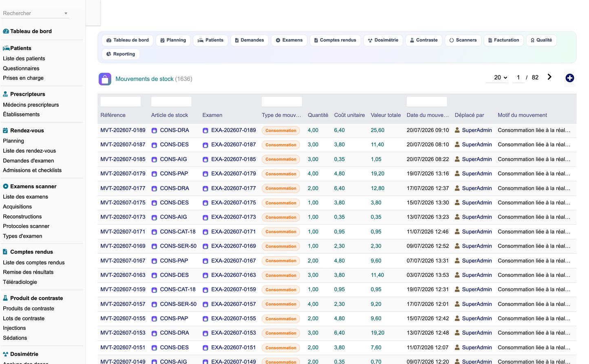
Task: Click Consommation badge in MVT-202607-0167 row
Action: [x=281, y=261]
